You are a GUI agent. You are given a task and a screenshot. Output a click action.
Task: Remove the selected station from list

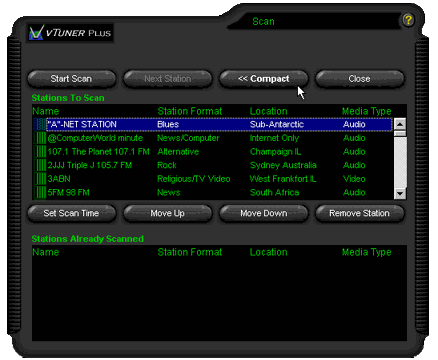[360, 213]
